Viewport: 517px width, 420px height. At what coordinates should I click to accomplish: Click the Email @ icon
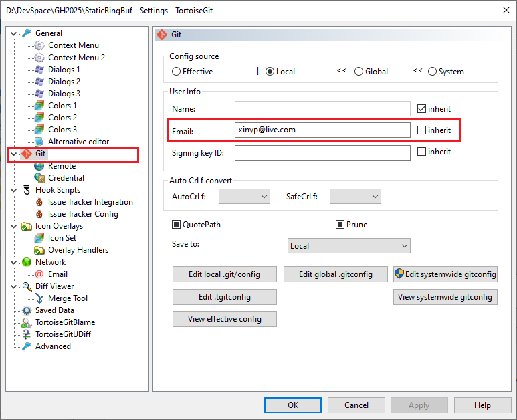pos(39,274)
